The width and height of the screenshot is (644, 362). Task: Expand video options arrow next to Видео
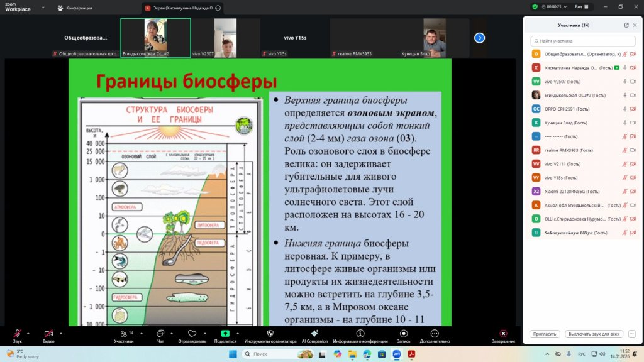point(61,333)
